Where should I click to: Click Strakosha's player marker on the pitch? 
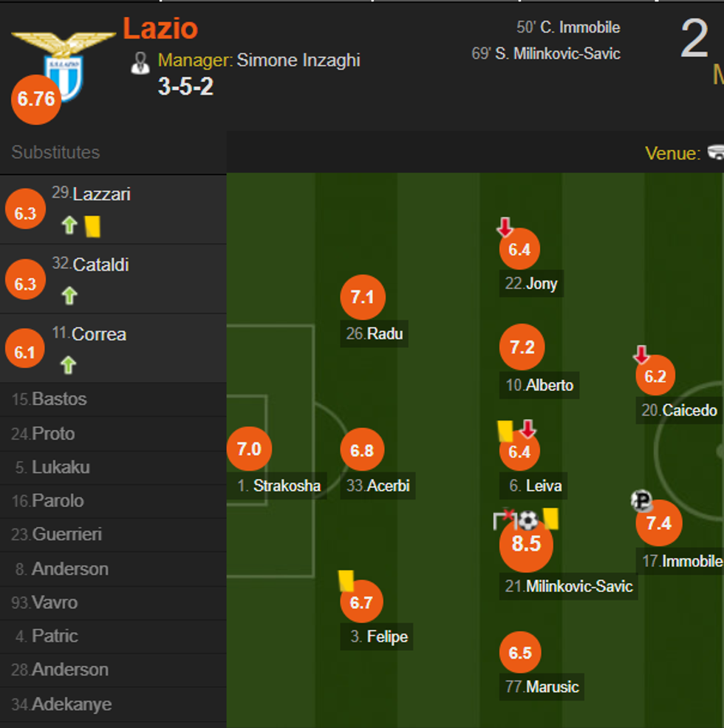coord(250,448)
